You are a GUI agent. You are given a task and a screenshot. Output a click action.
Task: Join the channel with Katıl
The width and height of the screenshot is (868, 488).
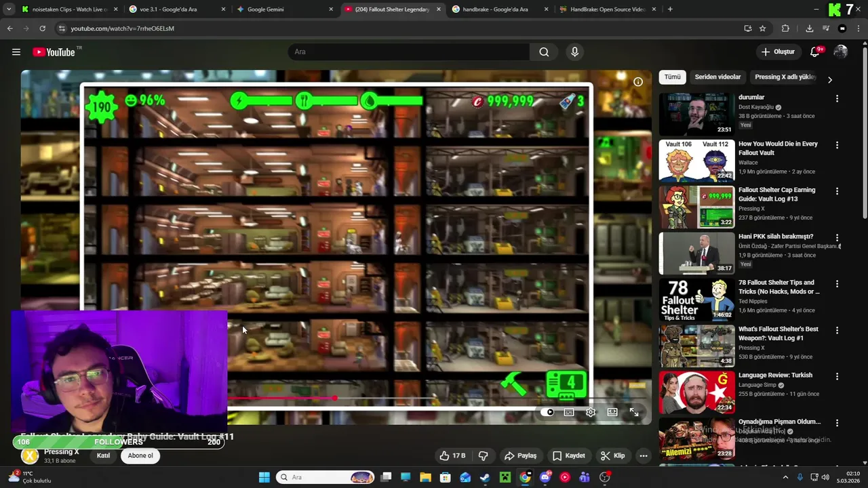click(103, 455)
